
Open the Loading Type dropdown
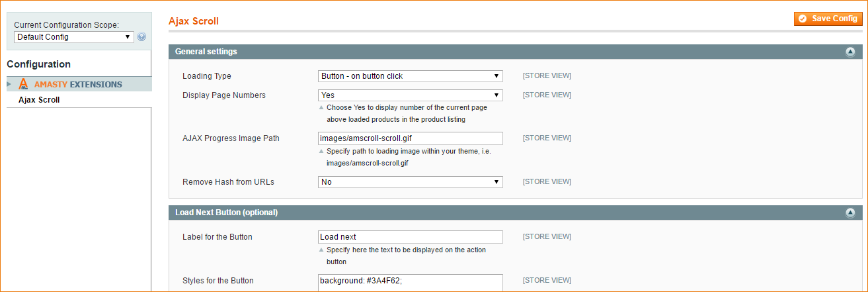(x=411, y=76)
